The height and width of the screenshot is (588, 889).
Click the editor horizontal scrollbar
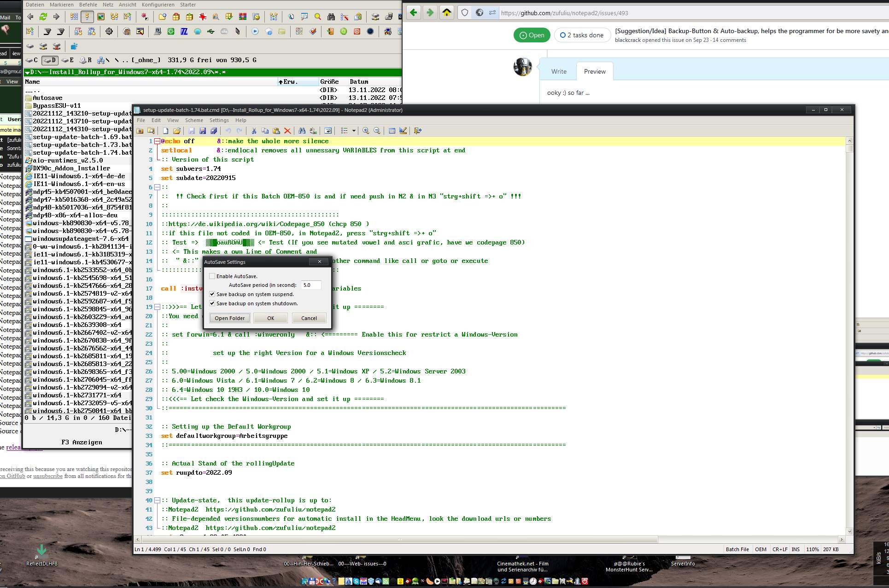tap(400, 539)
